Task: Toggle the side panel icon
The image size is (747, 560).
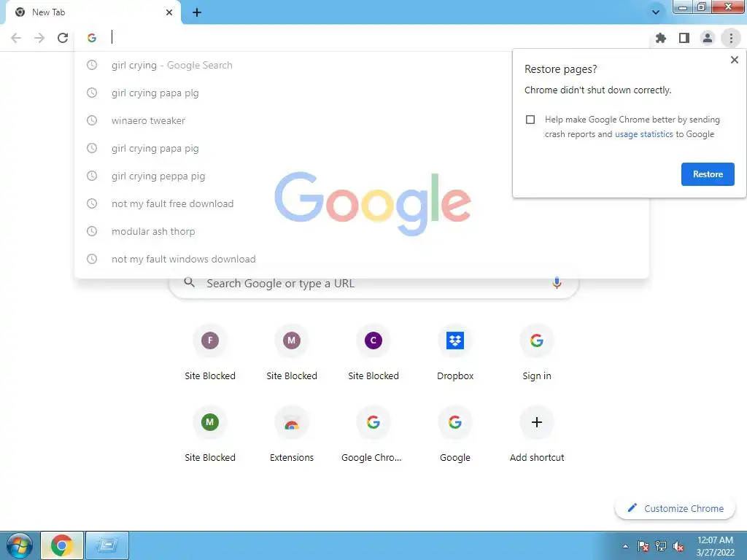Action: 684,38
